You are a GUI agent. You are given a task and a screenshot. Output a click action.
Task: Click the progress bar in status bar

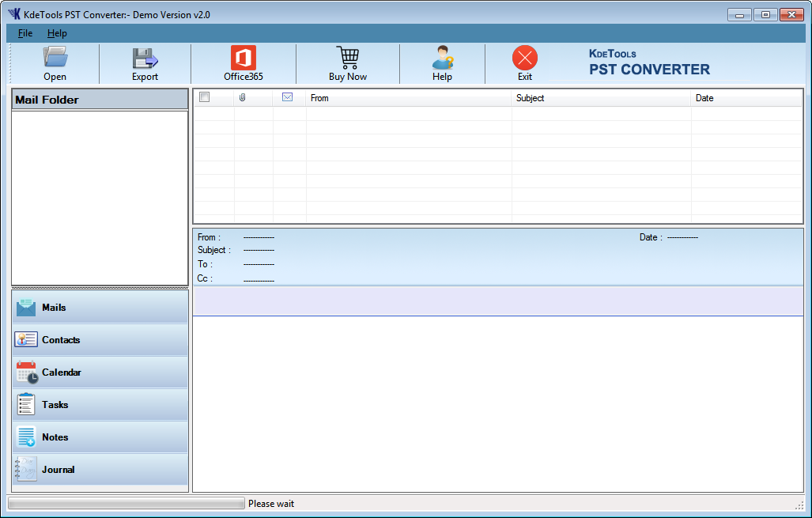tap(127, 504)
